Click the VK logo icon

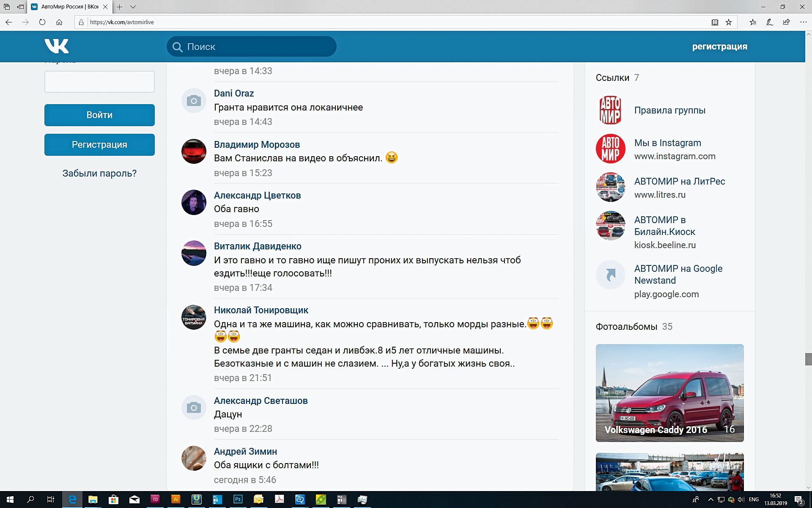[57, 46]
